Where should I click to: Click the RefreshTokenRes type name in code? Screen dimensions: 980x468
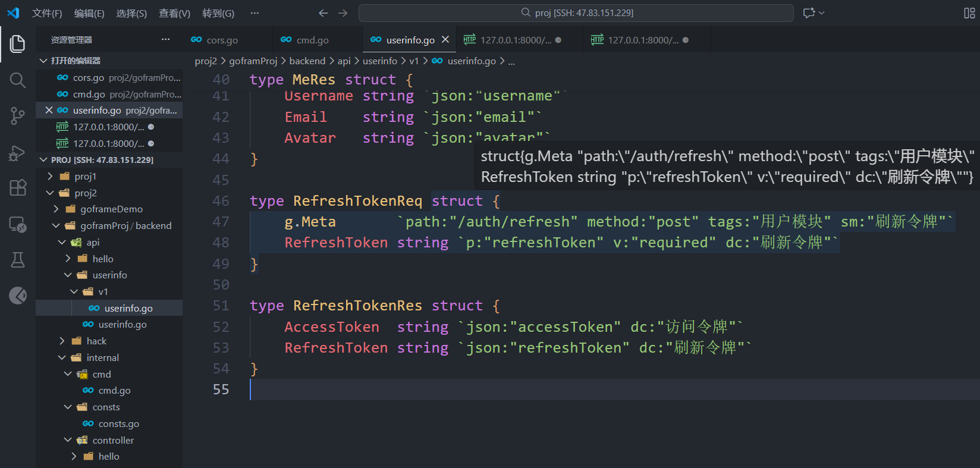[x=357, y=306]
